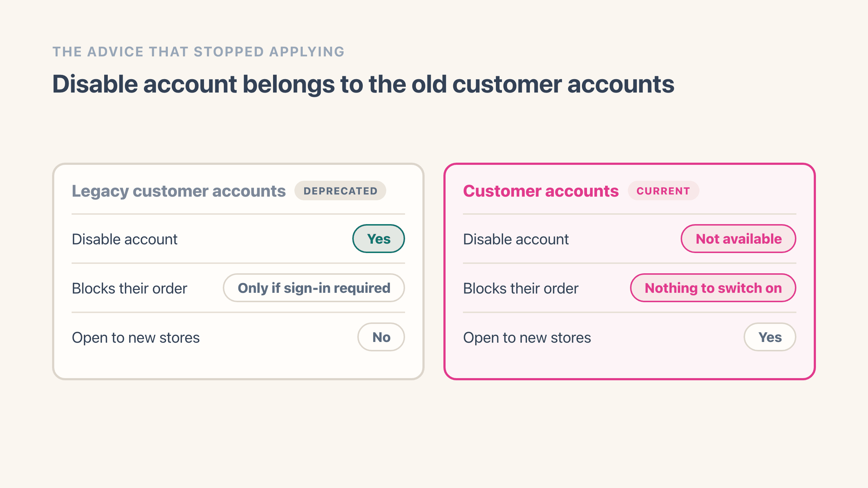
Task: Click the Only if sign-in required pill
Action: click(x=314, y=288)
